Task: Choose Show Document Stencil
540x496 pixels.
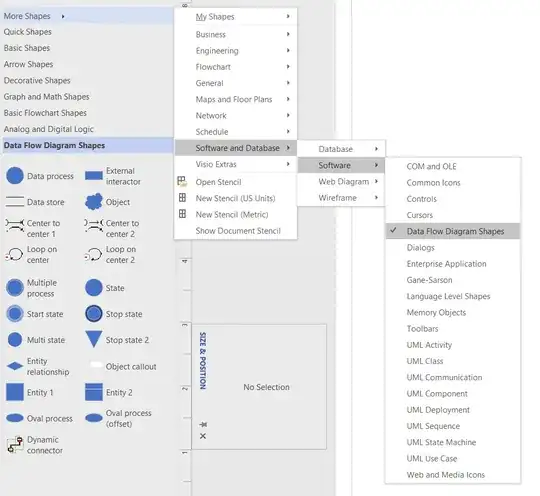Action: [236, 230]
